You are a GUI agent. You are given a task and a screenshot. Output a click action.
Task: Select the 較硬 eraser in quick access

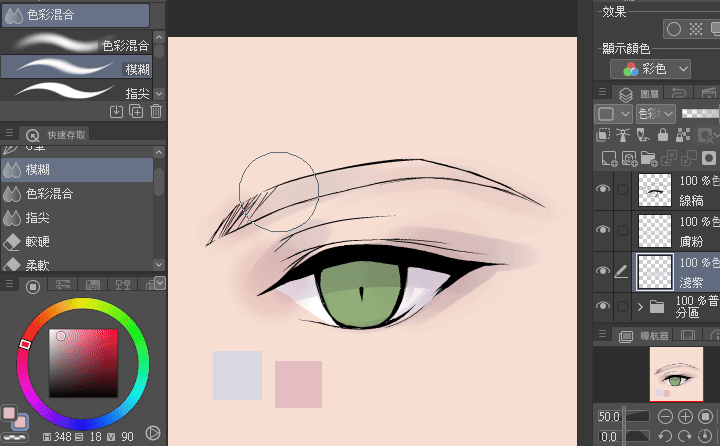pyautogui.click(x=77, y=242)
